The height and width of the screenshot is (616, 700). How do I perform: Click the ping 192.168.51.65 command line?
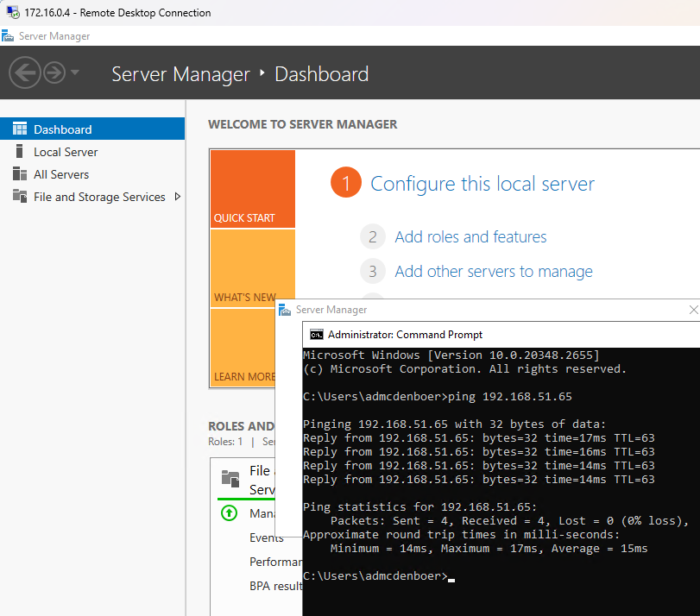click(438, 396)
